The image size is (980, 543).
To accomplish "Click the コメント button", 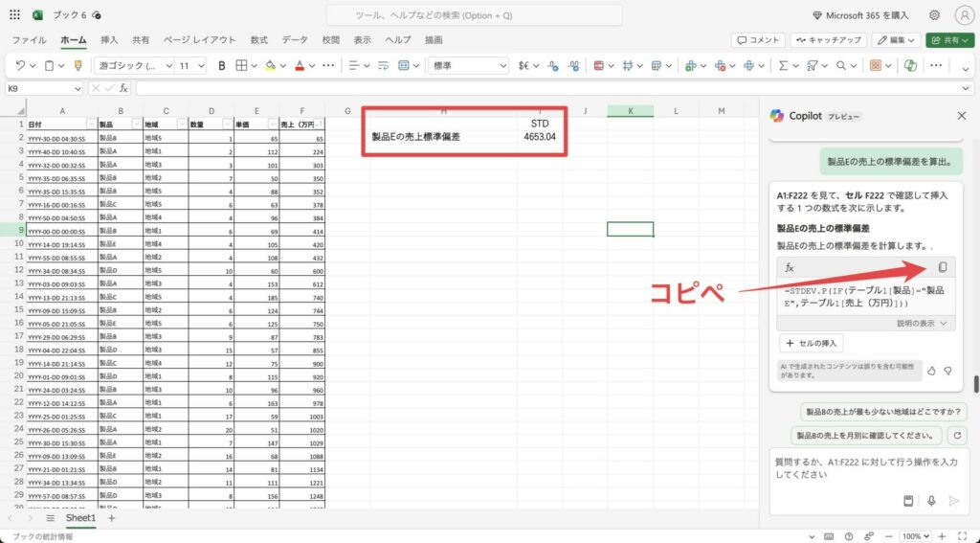I will click(x=758, y=40).
